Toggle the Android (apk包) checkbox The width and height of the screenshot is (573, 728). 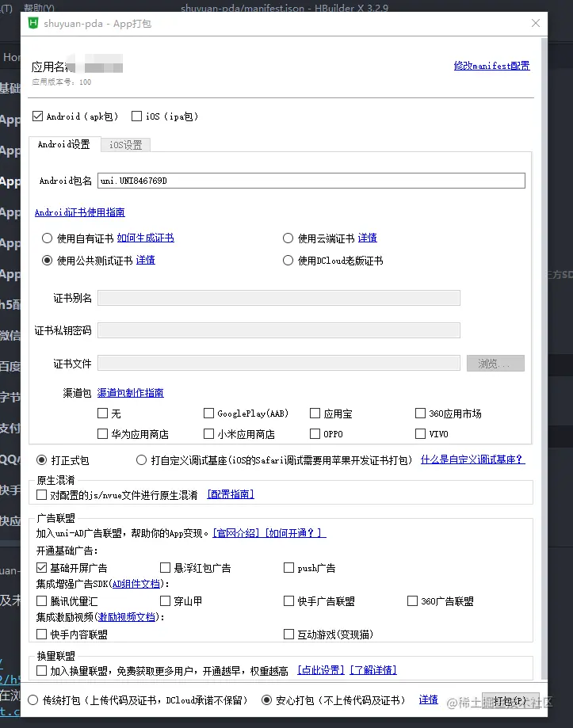tap(37, 116)
